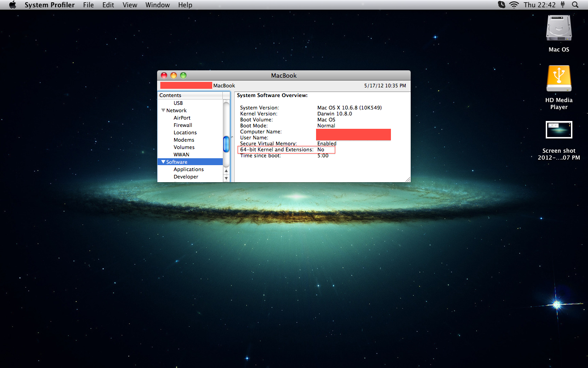The width and height of the screenshot is (588, 368).
Task: Open the View menu
Action: pos(130,5)
